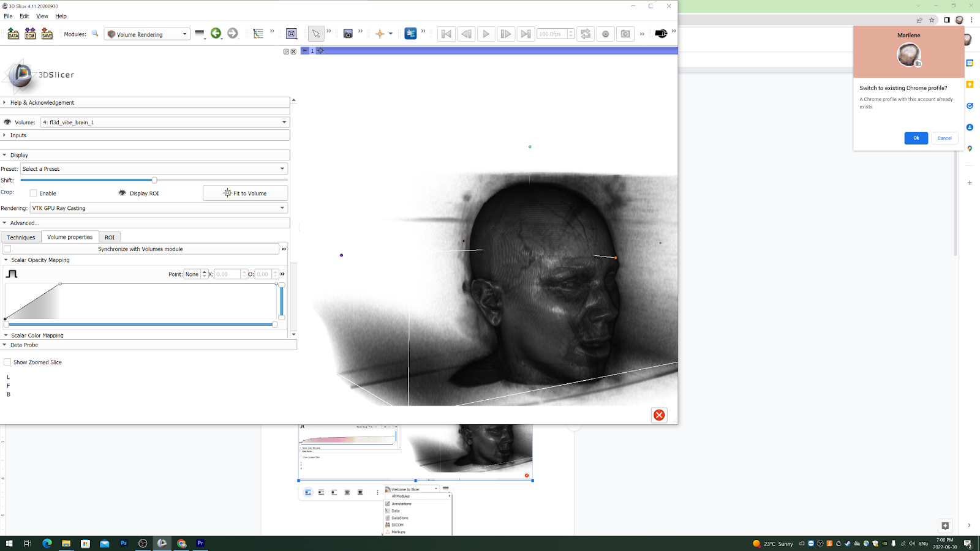
Task: Play the sequence
Action: point(486,34)
